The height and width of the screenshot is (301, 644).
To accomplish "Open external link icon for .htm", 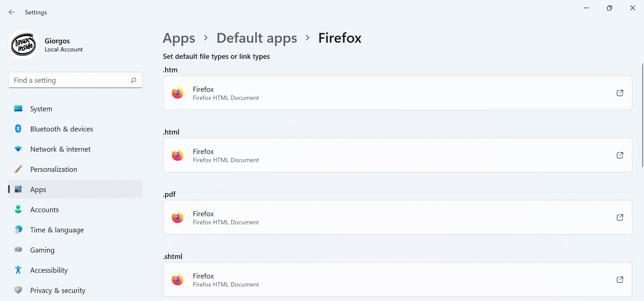I will click(620, 93).
